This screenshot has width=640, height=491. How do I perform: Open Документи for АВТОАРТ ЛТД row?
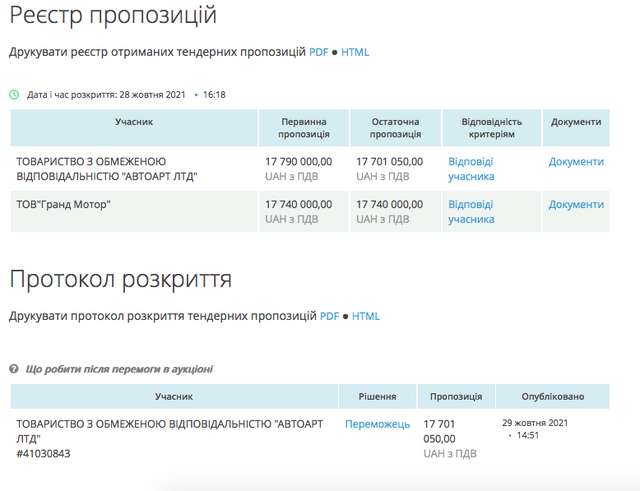click(x=576, y=161)
